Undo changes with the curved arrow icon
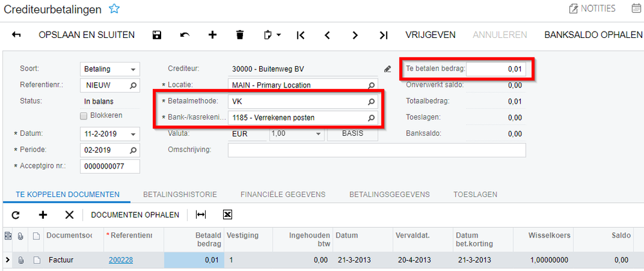The width and height of the screenshot is (644, 271). tap(185, 35)
